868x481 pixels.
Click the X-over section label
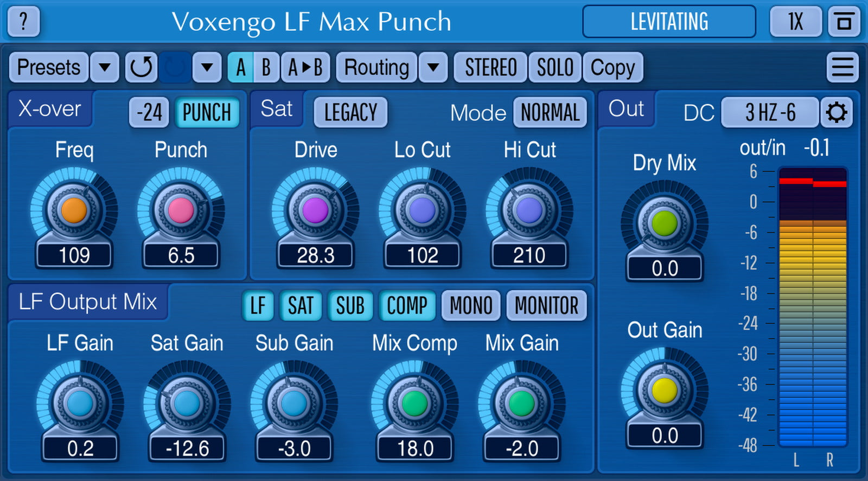50,108
